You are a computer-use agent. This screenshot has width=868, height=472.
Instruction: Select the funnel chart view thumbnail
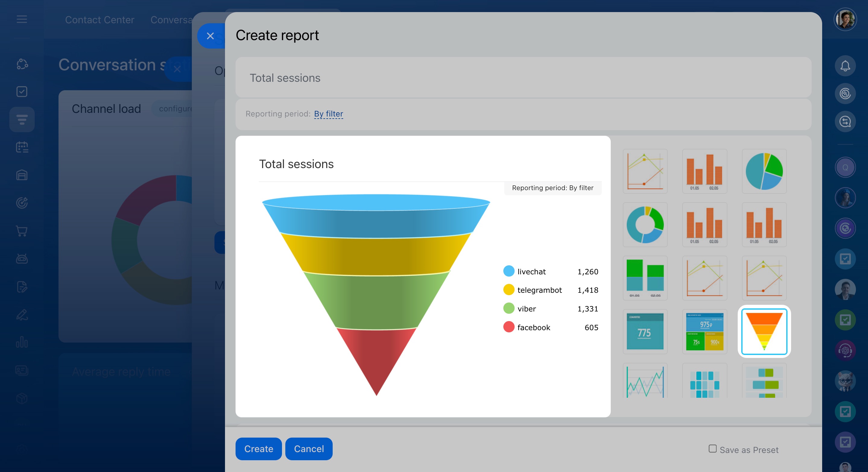(x=764, y=331)
